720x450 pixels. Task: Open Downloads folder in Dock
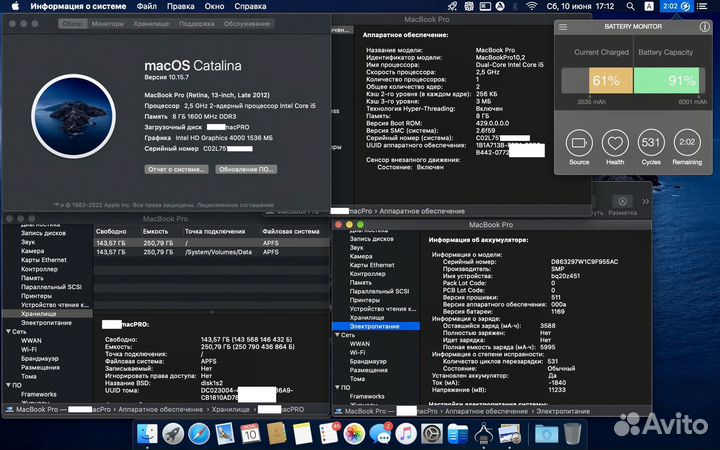click(x=546, y=434)
